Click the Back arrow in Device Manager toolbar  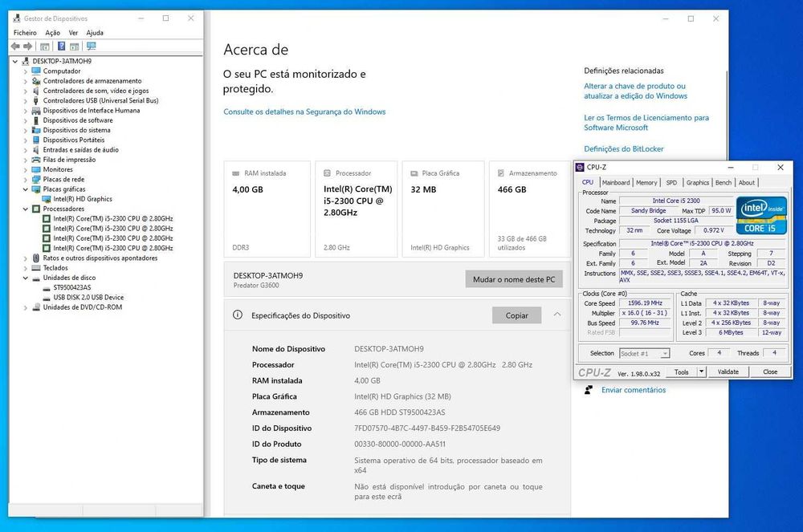[x=15, y=46]
